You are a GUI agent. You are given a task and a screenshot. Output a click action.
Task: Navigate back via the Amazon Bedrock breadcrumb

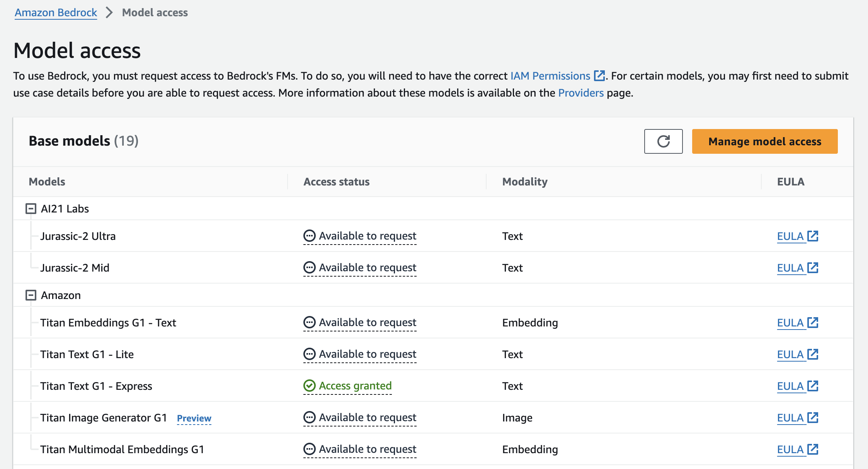pos(56,12)
